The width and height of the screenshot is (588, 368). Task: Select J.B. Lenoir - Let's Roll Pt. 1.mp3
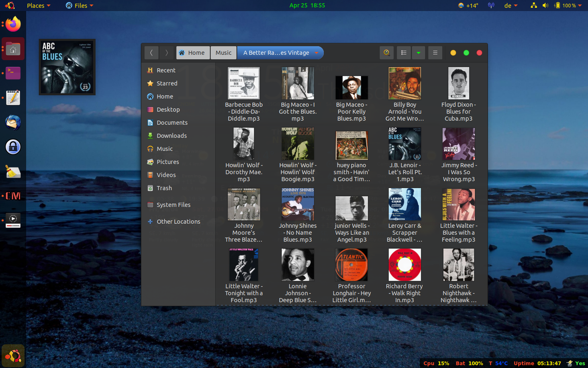(405, 155)
